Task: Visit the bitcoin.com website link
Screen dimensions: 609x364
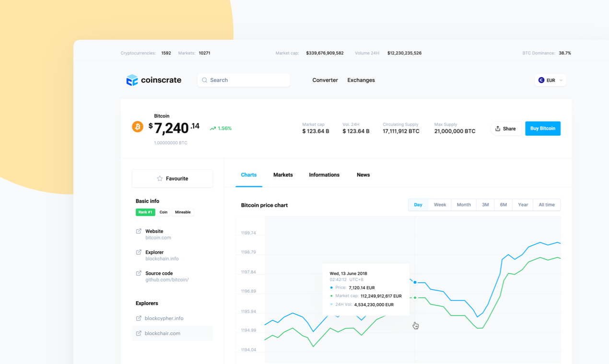Action: [x=158, y=237]
